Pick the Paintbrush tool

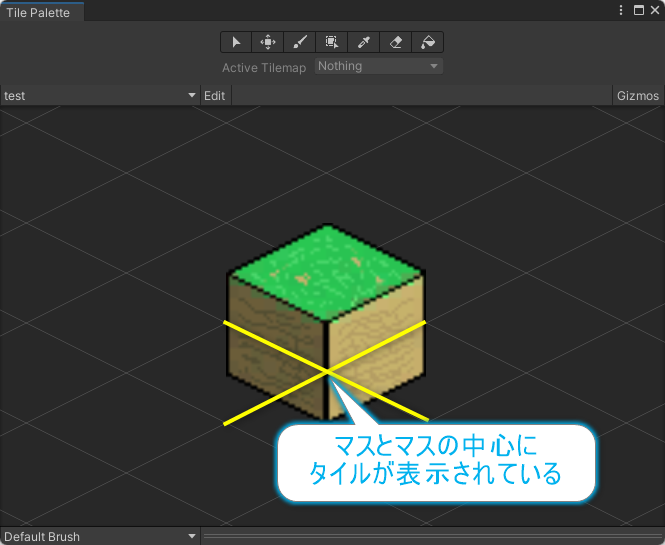coord(299,42)
